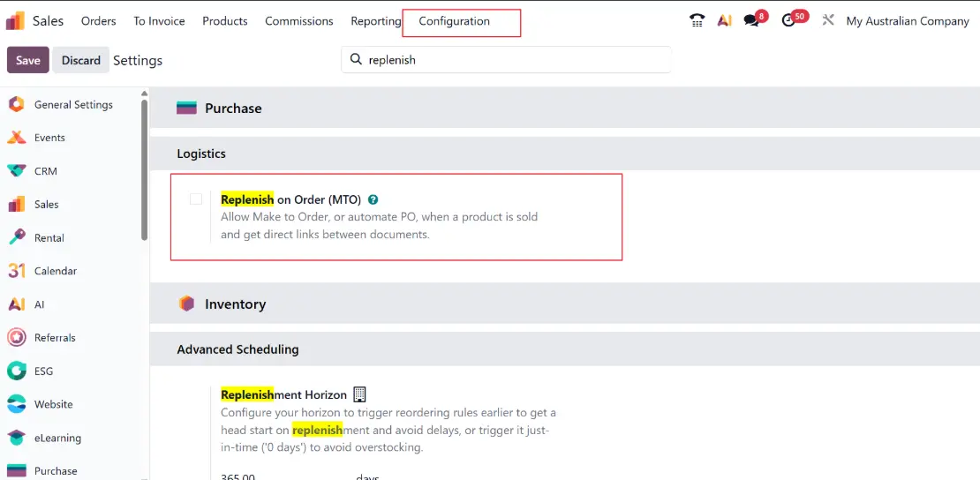Click the Replenish on Order (MTO) label
980x480 pixels.
291,200
